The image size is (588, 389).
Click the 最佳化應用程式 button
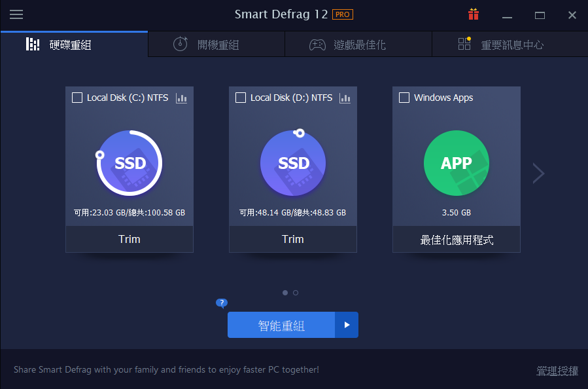point(457,239)
